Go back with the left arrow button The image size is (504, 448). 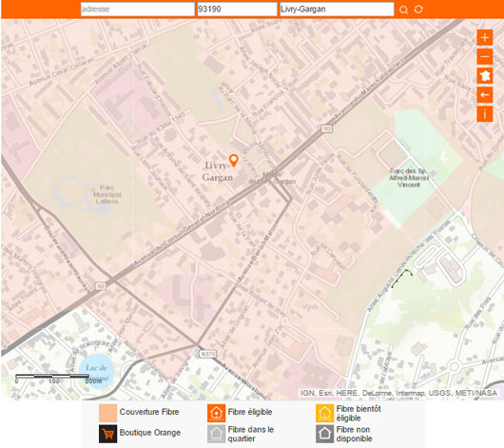click(485, 95)
